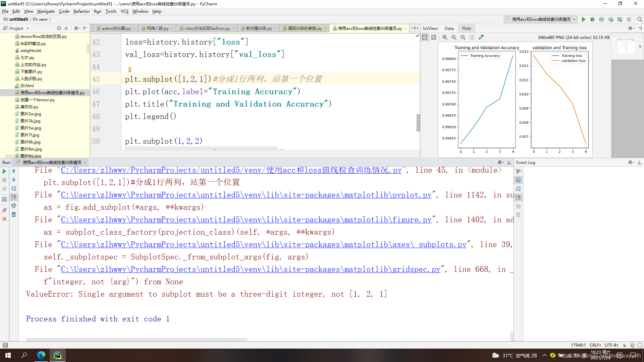This screenshot has height=362, width=644.
Task: Rerun the program from the Run panel
Action: point(4,171)
